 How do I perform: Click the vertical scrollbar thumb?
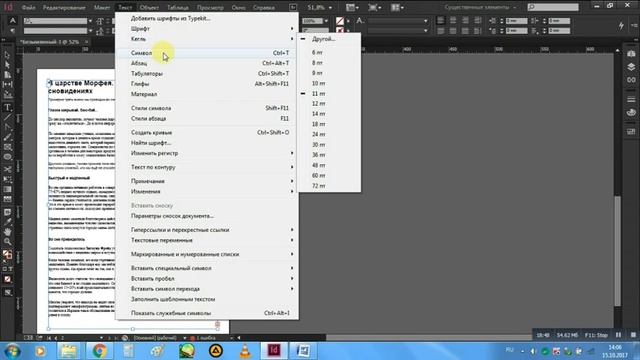(x=618, y=250)
